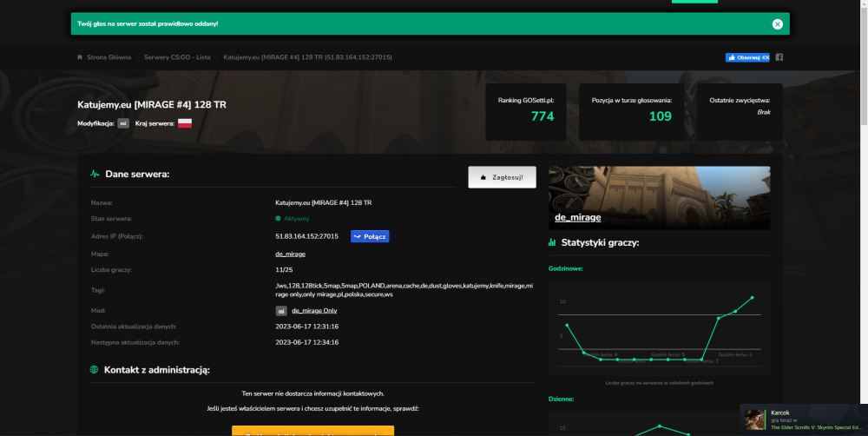868x436 pixels.
Task: Click the Ranking GOSetti.pl value 774
Action: coord(542,116)
